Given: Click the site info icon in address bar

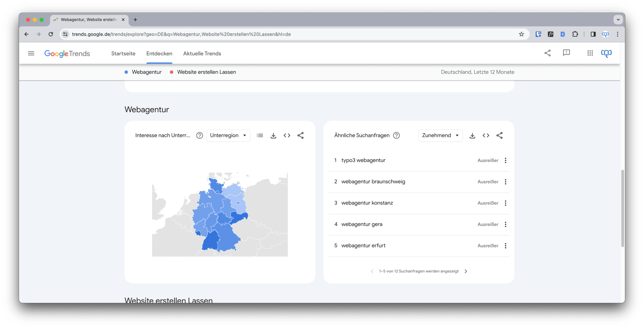Looking at the screenshot, I should pos(65,34).
